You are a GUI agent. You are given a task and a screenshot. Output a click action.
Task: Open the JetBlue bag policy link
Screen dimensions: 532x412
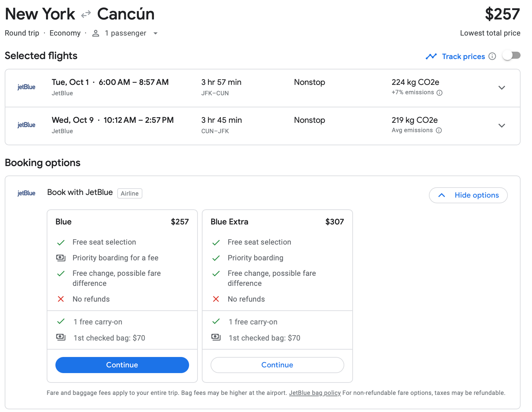pos(315,393)
